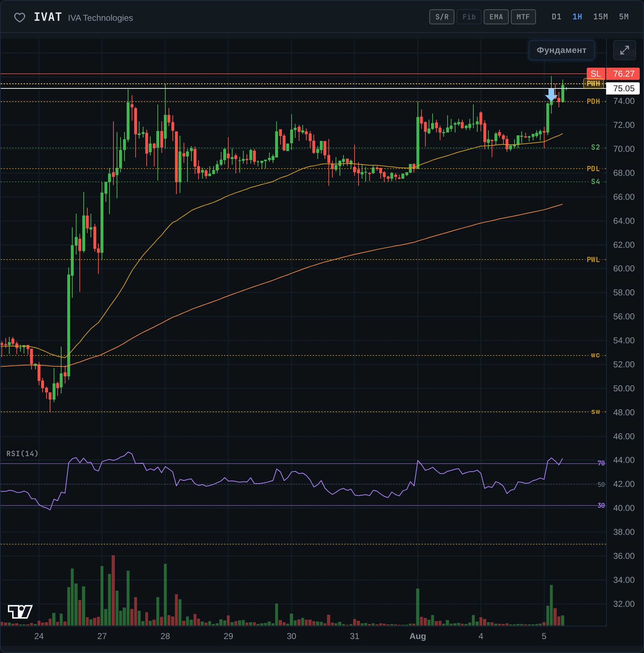Click the wc level label
Screen dimensions: 644x653
coord(595,355)
